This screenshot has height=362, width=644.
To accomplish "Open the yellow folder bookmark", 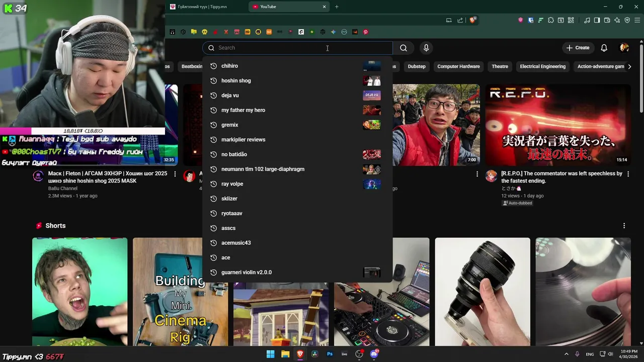I will [x=194, y=32].
